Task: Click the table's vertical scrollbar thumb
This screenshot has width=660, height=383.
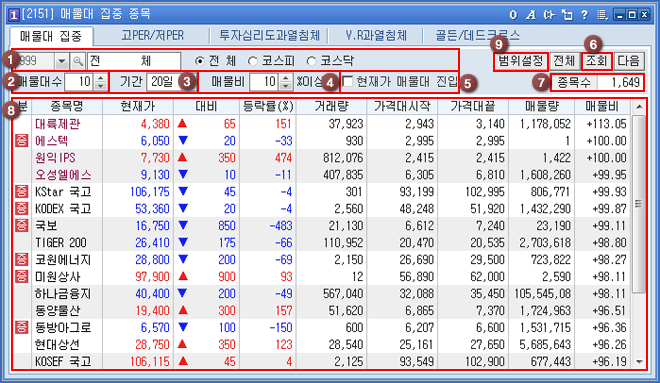Action: point(639,204)
